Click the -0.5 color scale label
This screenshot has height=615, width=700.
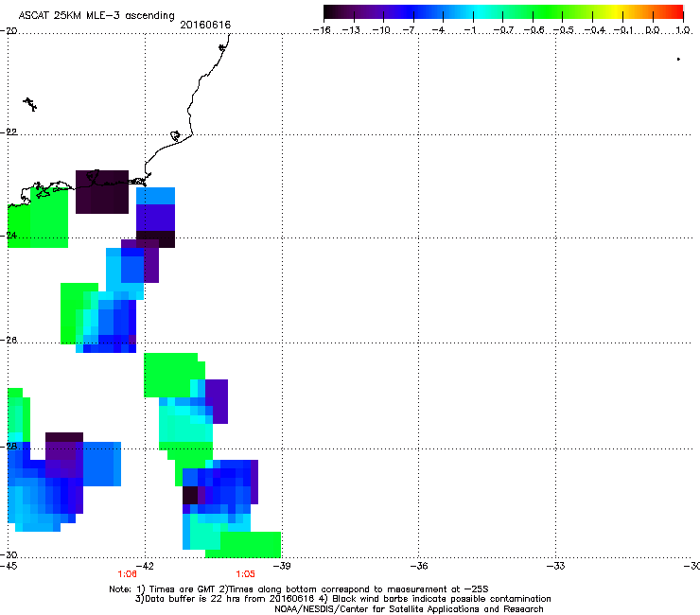[x=564, y=30]
